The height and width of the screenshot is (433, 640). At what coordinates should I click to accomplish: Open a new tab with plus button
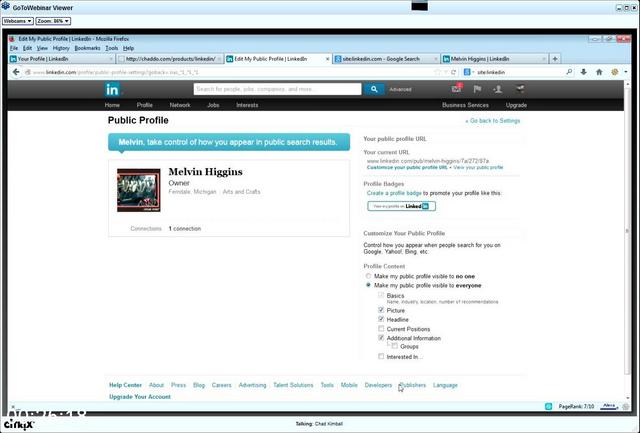tap(555, 59)
